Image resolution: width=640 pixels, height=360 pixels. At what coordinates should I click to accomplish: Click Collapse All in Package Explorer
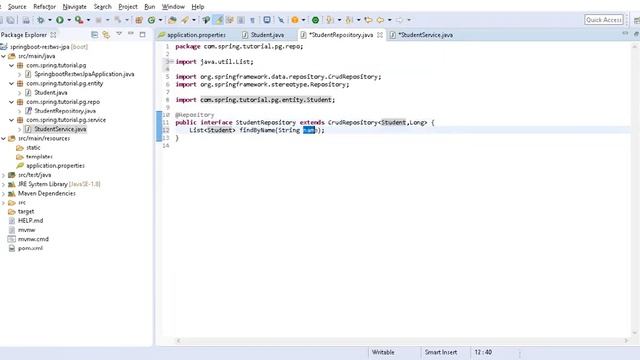pos(95,35)
